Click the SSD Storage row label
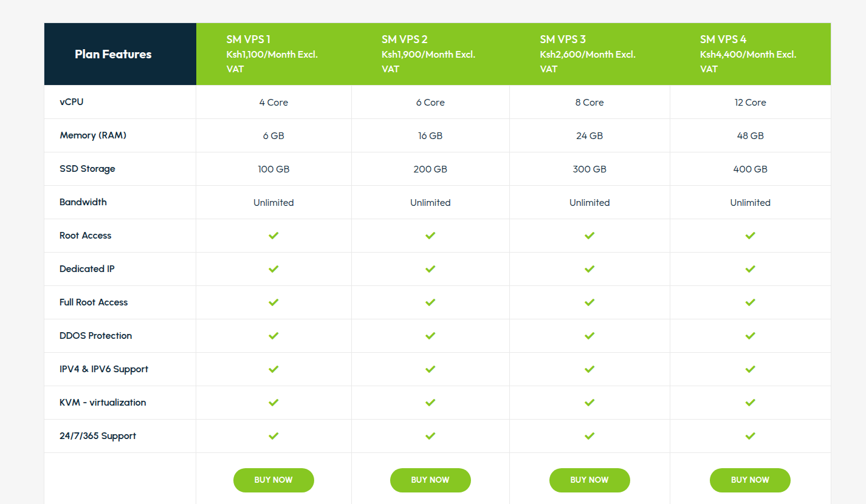Viewport: 866px width, 504px height. pos(88,169)
